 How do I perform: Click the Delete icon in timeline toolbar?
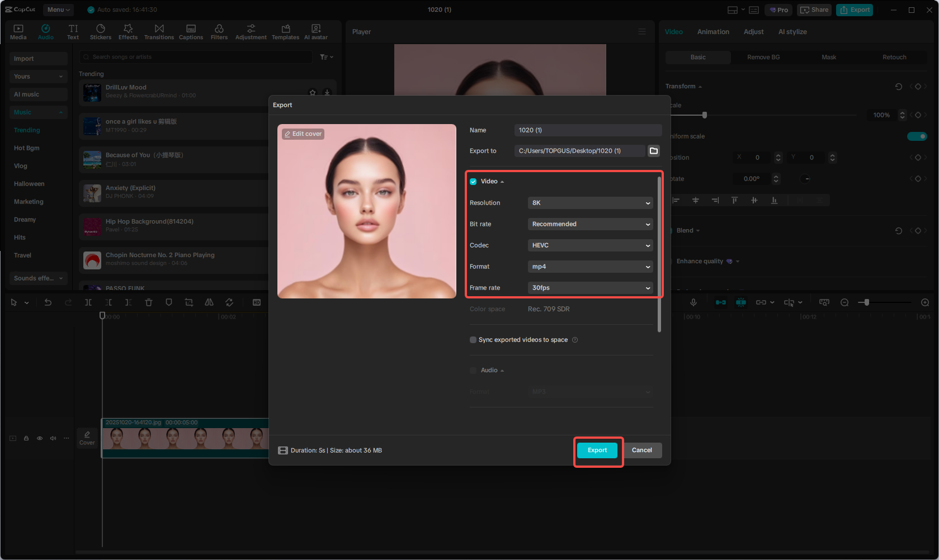pyautogui.click(x=149, y=302)
